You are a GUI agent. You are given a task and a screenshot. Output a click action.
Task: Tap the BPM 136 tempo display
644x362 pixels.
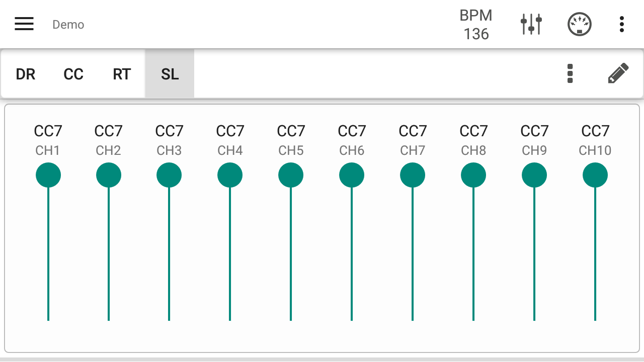click(476, 25)
